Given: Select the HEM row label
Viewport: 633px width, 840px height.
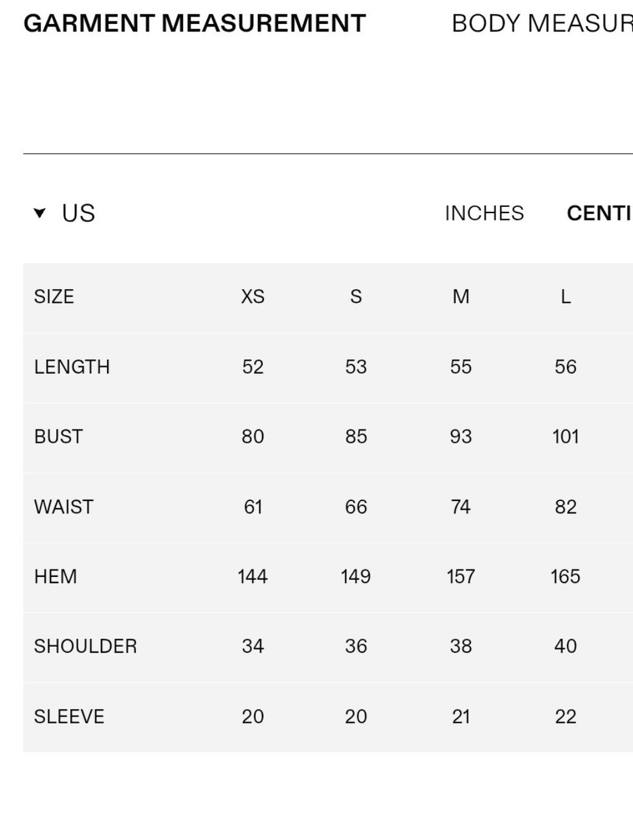Looking at the screenshot, I should [x=56, y=576].
